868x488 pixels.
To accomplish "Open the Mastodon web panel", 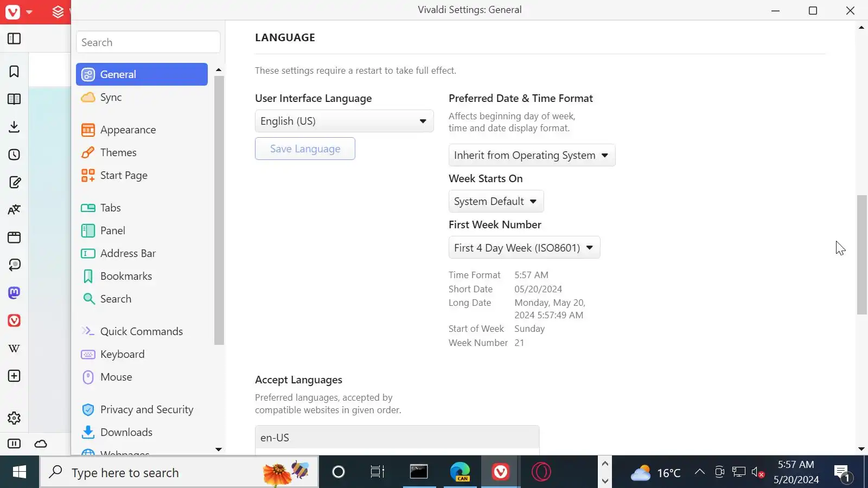I will (14, 293).
